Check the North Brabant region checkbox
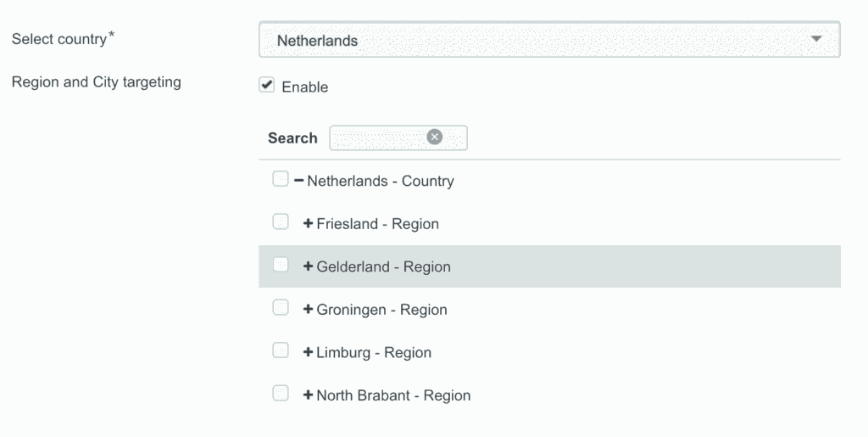This screenshot has width=868, height=437. click(x=281, y=394)
